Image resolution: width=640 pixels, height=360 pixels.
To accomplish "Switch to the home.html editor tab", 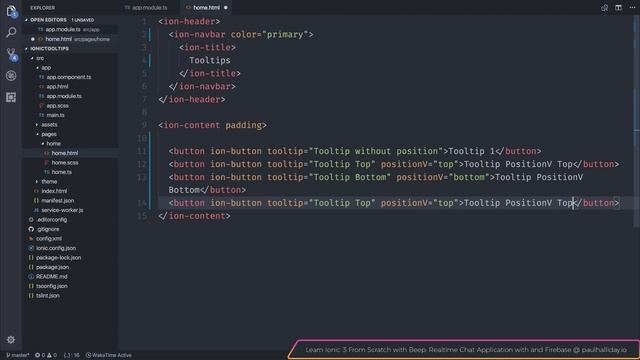I will click(x=206, y=7).
